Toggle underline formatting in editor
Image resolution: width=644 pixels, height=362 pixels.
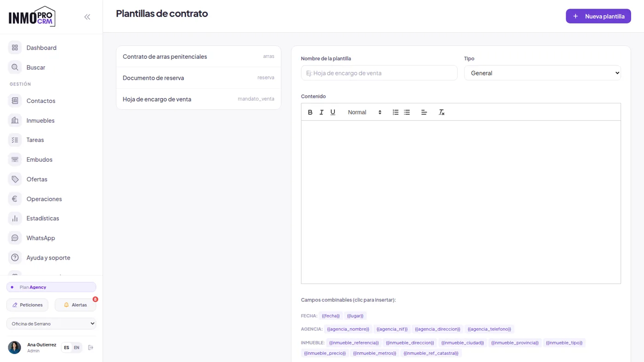click(333, 112)
